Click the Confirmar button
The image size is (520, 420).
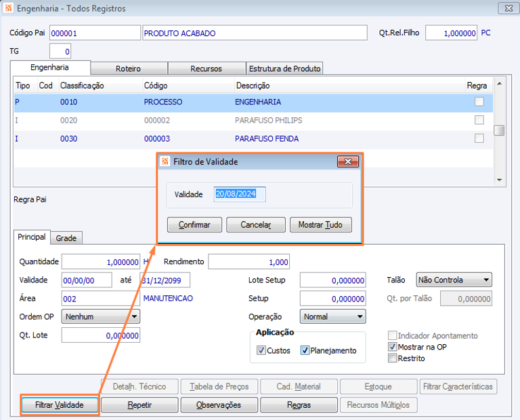click(x=194, y=225)
